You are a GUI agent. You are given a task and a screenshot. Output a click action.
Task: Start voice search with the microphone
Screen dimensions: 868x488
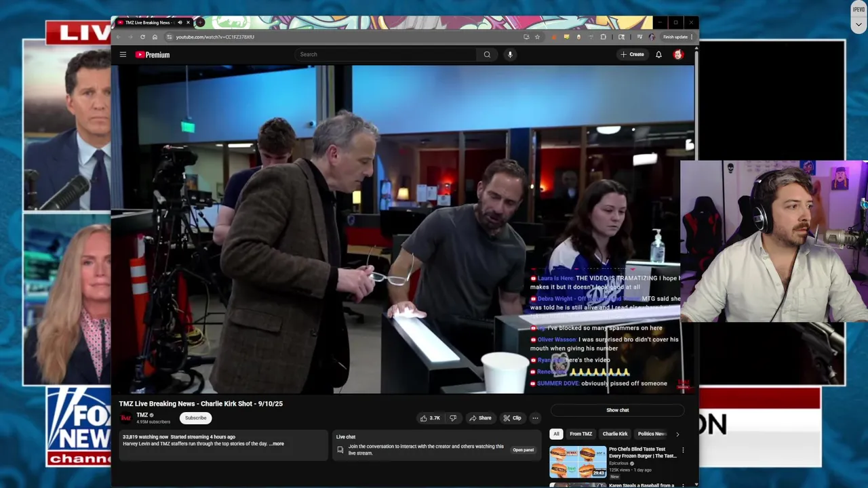[510, 54]
